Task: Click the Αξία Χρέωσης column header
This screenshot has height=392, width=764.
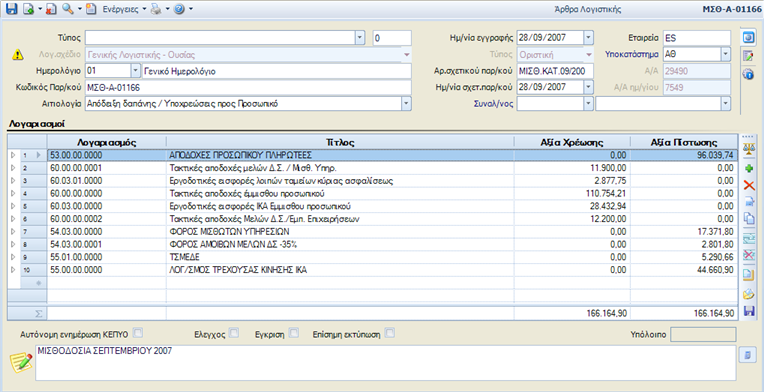Action: point(572,142)
